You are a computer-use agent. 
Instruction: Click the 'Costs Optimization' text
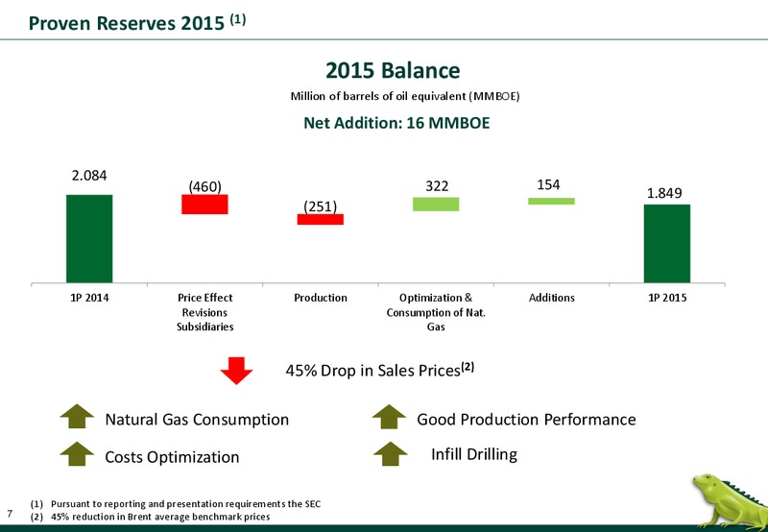173,457
